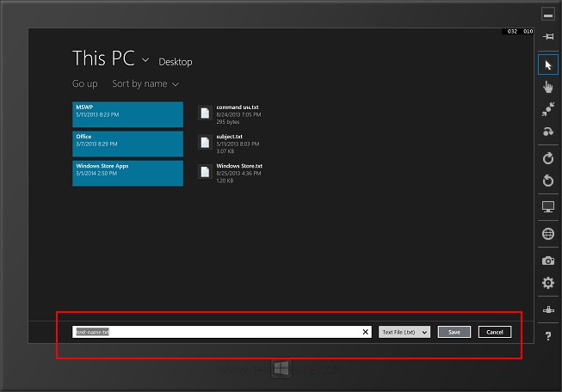The width and height of the screenshot is (562, 392).
Task: Rotate simulator clockwise
Action: pos(547,158)
